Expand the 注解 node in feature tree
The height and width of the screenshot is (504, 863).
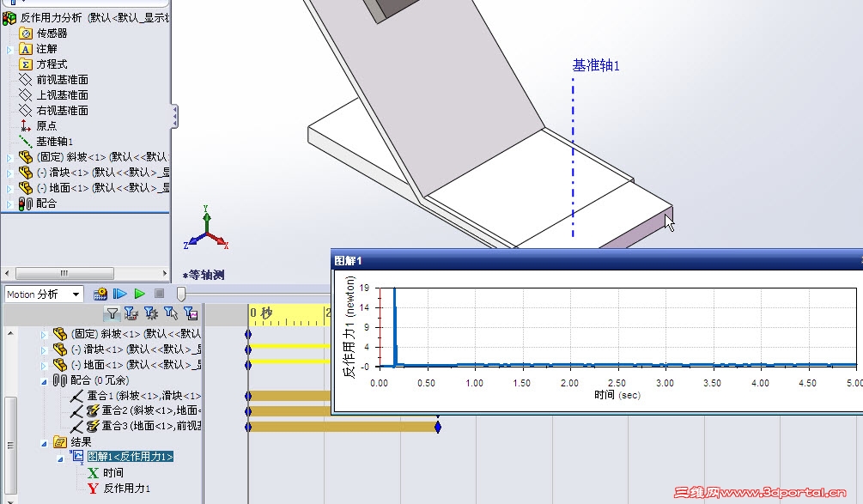(9, 50)
